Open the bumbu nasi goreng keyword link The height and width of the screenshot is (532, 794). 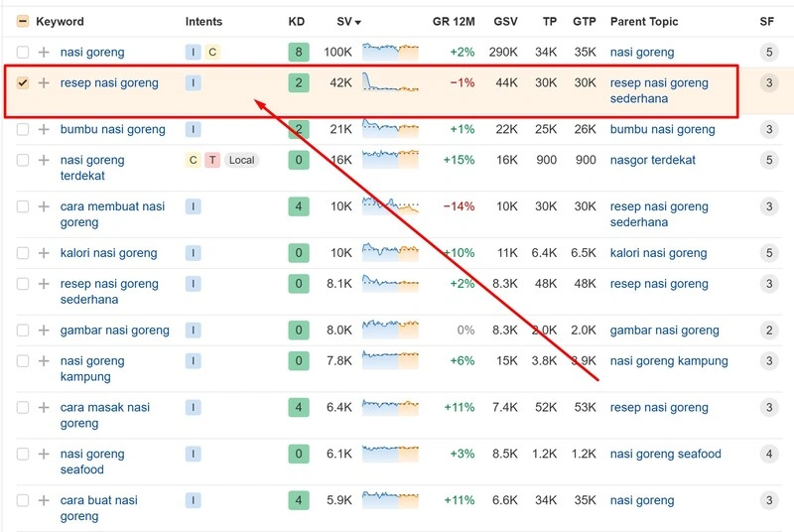tap(113, 130)
